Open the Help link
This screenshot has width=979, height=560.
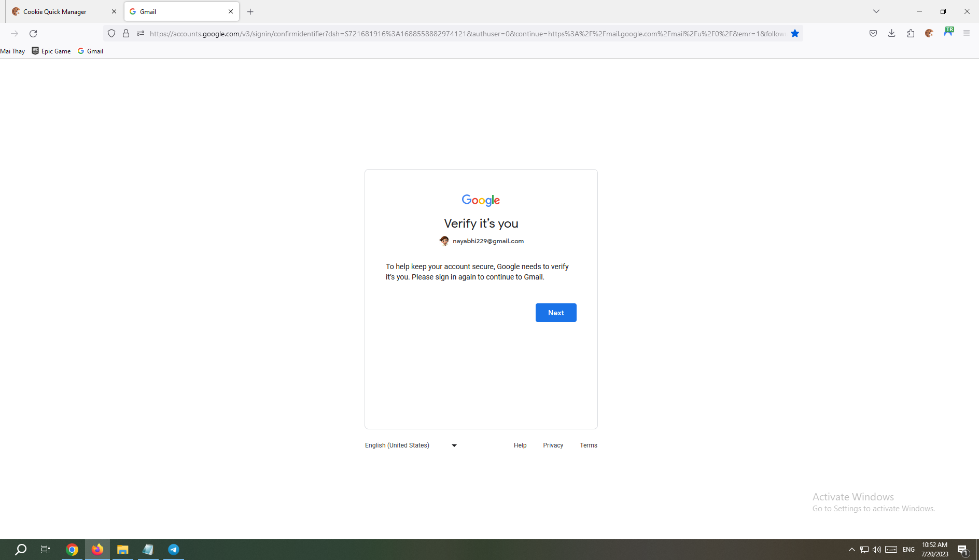(520, 445)
